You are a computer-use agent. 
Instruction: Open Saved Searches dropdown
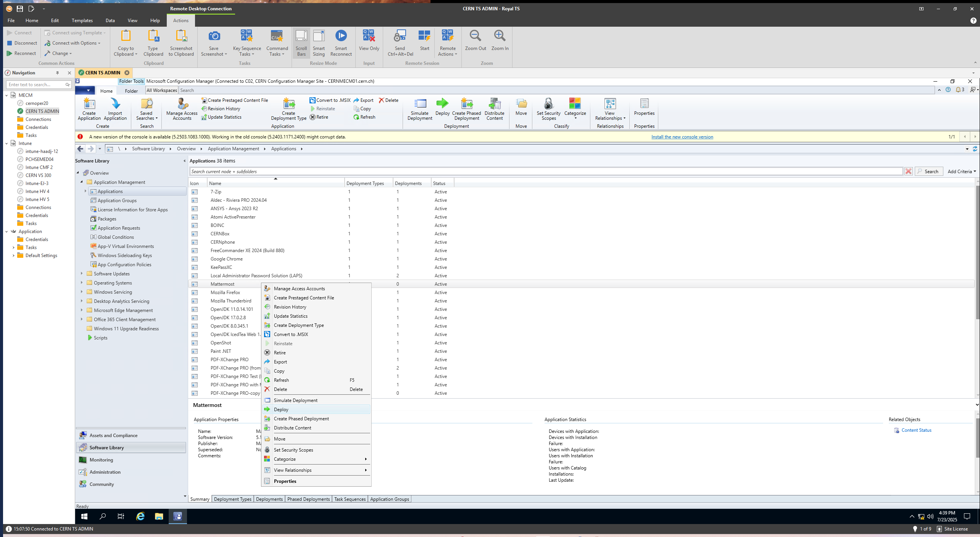click(x=147, y=109)
